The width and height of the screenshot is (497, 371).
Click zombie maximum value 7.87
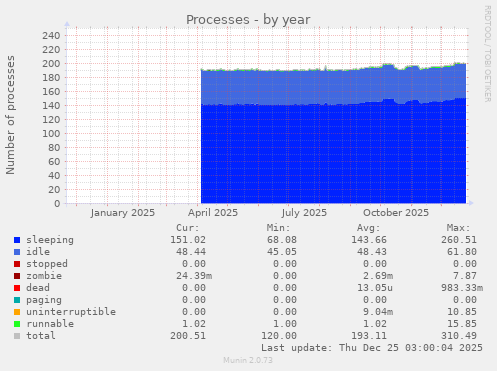[x=465, y=276]
